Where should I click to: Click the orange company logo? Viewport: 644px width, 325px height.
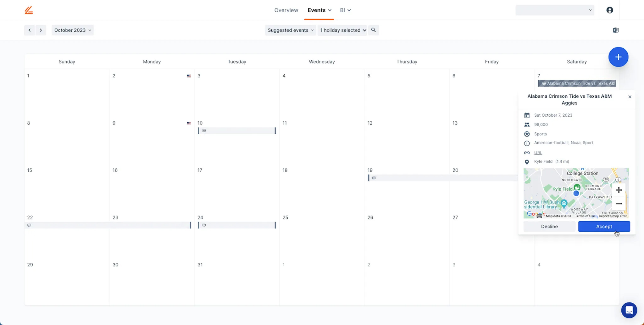[29, 10]
